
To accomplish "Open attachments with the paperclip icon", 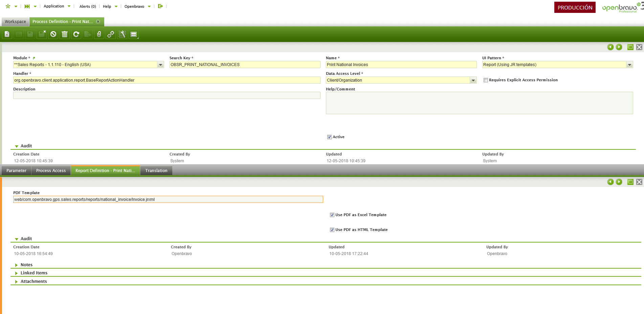I will (x=99, y=34).
